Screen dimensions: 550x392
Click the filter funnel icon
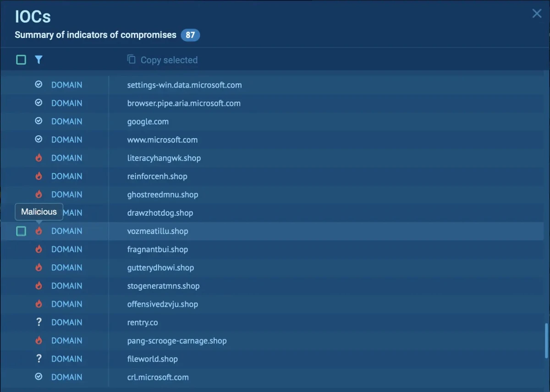click(x=38, y=60)
